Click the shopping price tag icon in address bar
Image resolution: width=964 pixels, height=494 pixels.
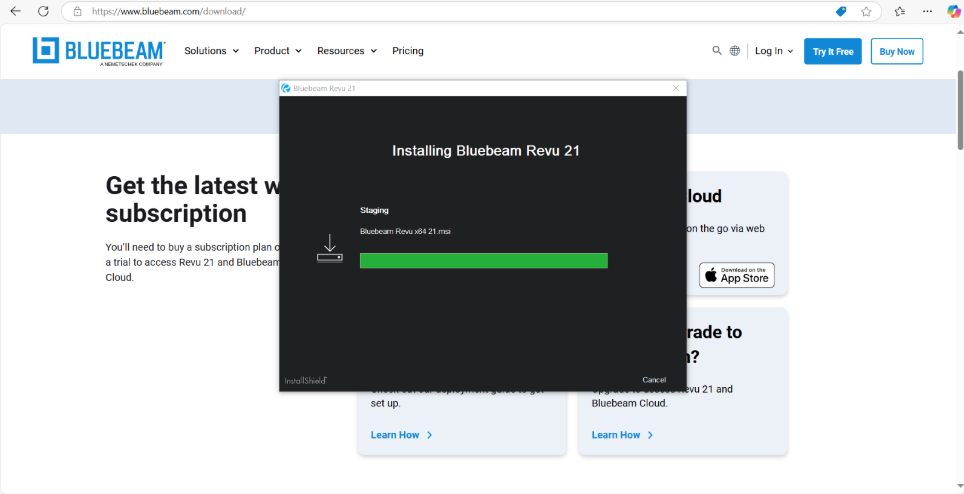point(841,11)
